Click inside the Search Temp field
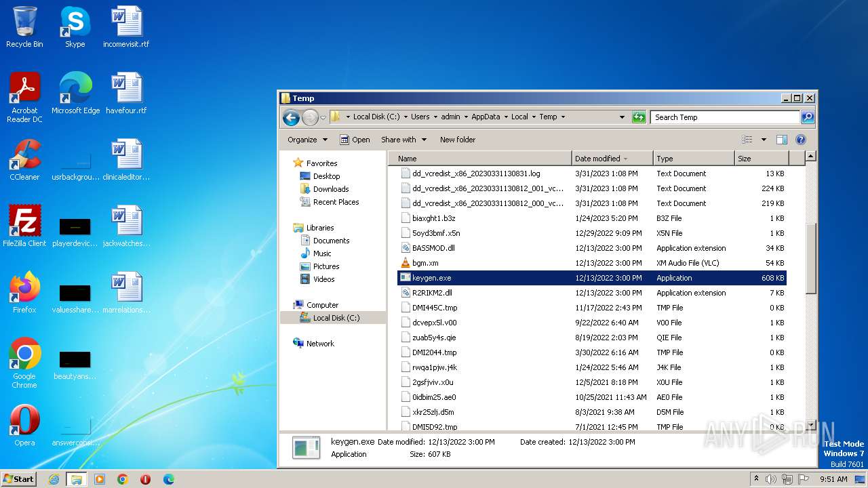 point(725,117)
